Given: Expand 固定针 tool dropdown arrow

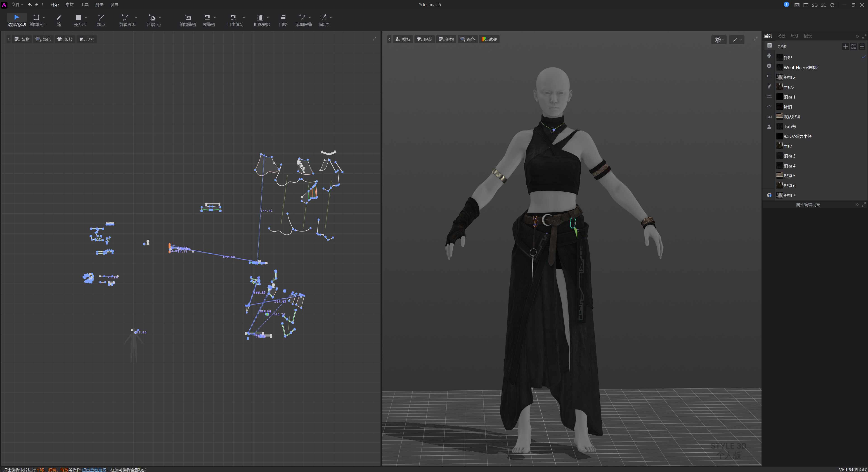Looking at the screenshot, I should coord(331,17).
